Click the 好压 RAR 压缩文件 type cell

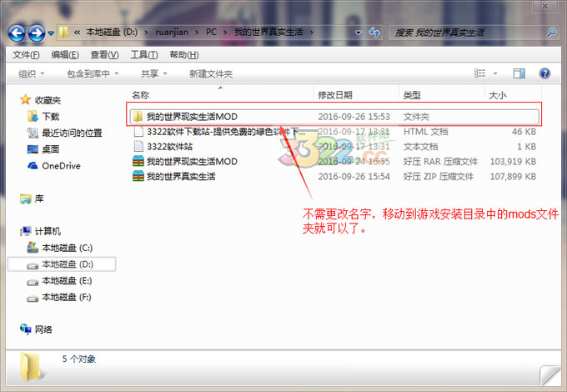(x=440, y=161)
